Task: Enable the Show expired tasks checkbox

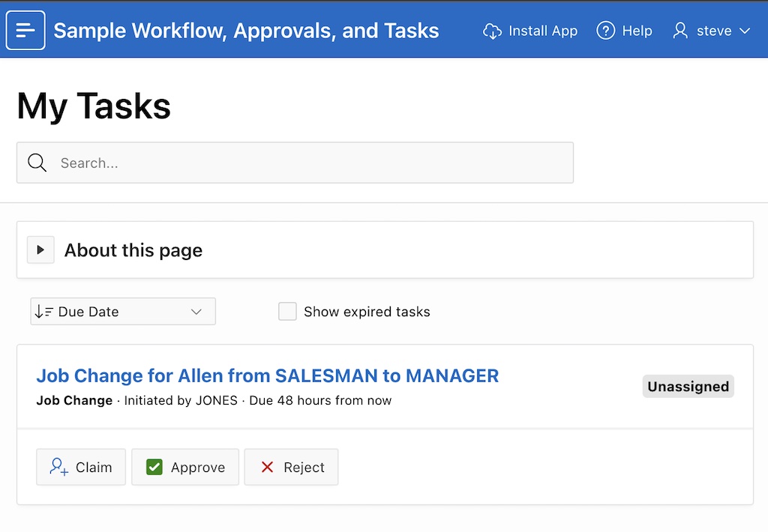Action: [x=287, y=311]
